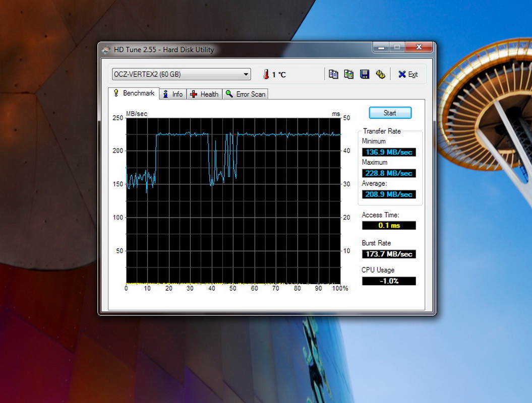Minimize the HD Tune window

point(381,47)
